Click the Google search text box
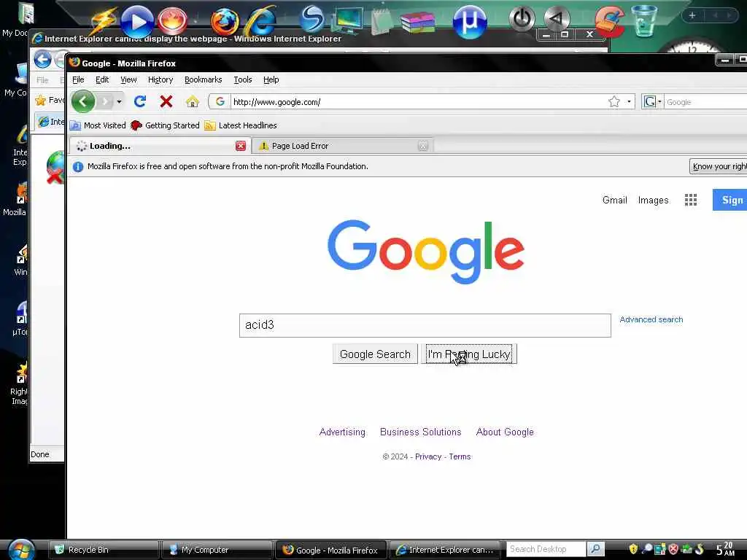Viewport: 747px width, 560px height. (425, 325)
